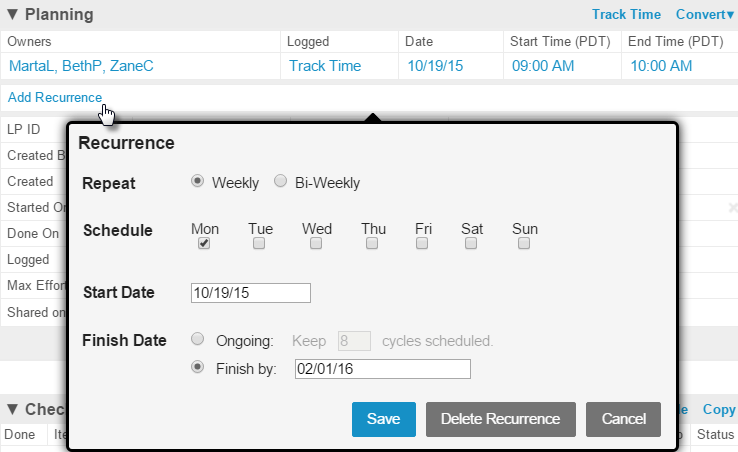Viewport: 738px width, 452px height.
Task: Click Add Recurrence link
Action: (x=55, y=97)
